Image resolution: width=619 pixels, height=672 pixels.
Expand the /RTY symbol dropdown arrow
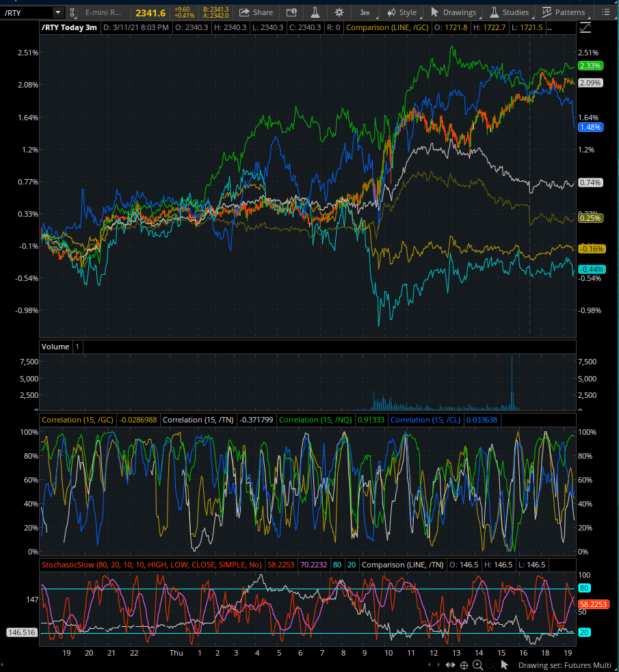[58, 12]
